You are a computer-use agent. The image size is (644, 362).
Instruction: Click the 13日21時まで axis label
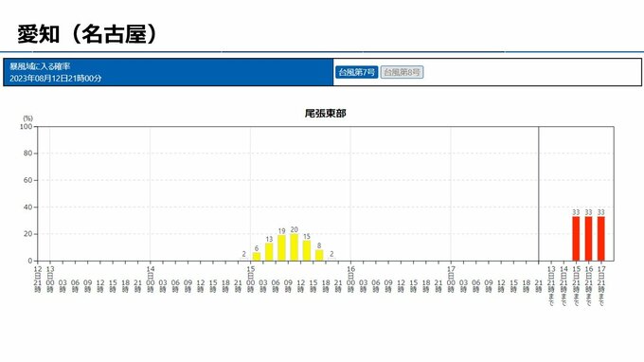551,285
